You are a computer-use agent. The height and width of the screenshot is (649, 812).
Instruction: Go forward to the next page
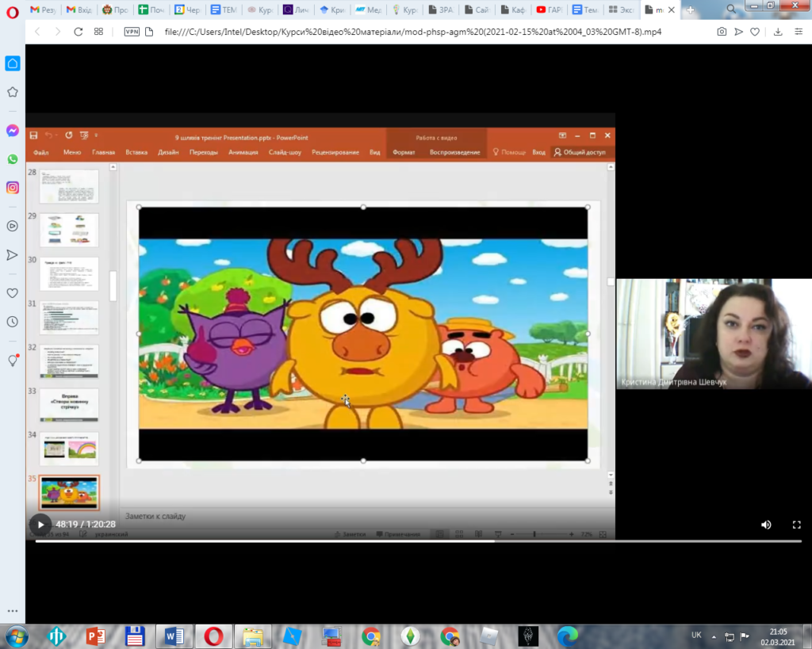coord(57,32)
